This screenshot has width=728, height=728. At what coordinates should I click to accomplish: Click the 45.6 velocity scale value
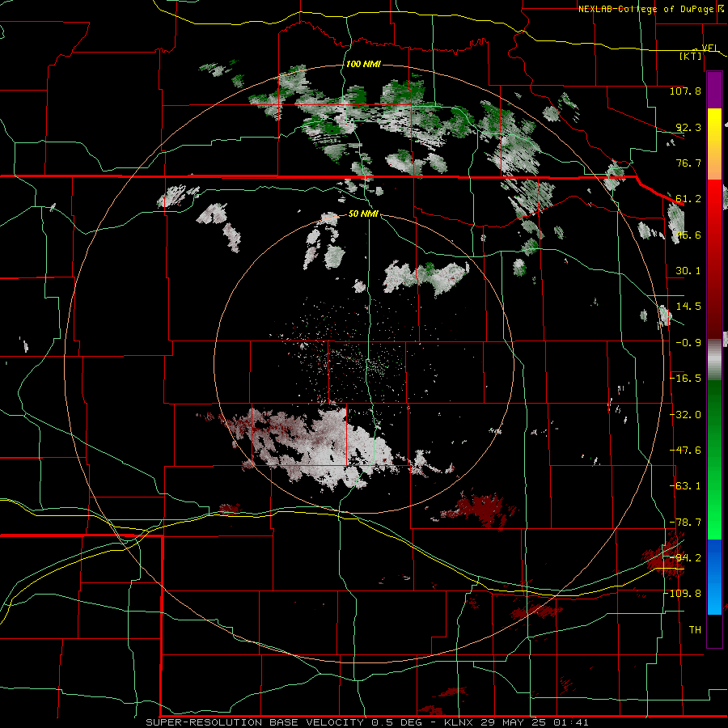point(688,235)
